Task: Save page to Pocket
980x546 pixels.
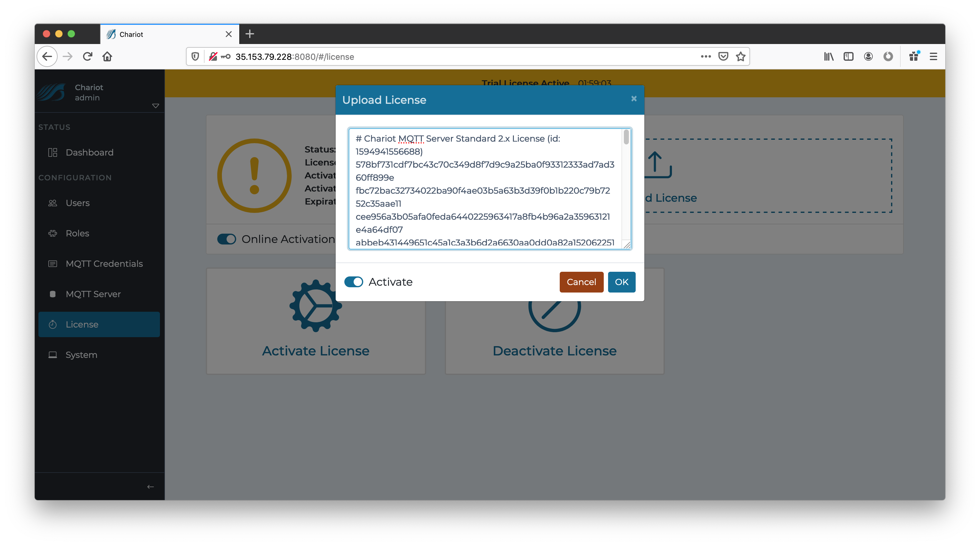Action: click(723, 57)
